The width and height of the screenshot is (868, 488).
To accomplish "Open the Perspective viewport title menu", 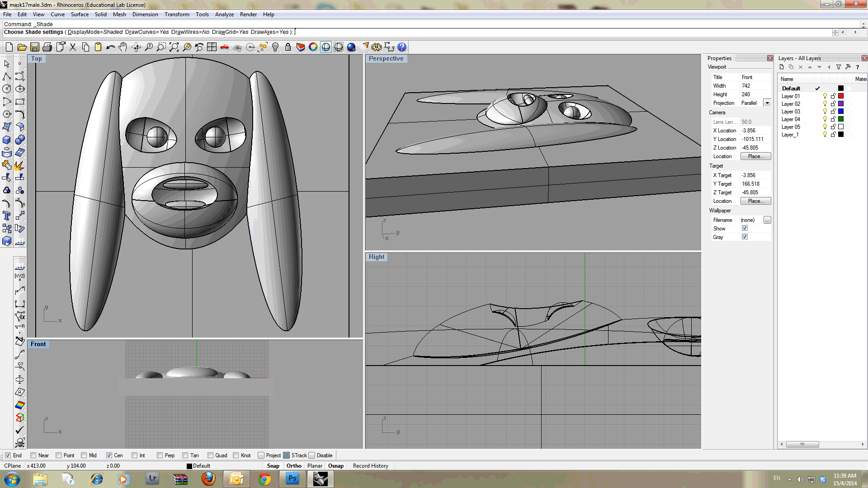I will click(387, 58).
